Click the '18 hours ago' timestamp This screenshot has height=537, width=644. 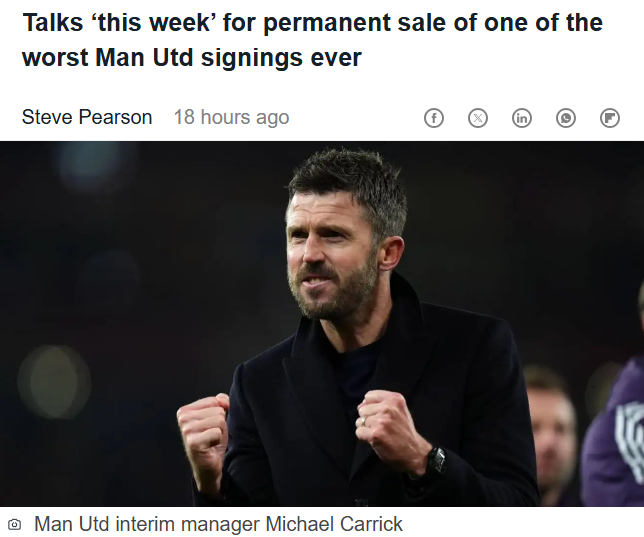(x=231, y=117)
